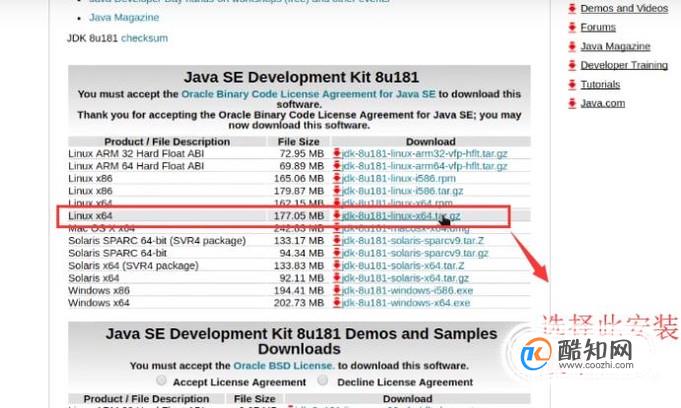
Task: Click 'Solaris x64 (SVR4 package)' cell
Action: tap(133, 265)
